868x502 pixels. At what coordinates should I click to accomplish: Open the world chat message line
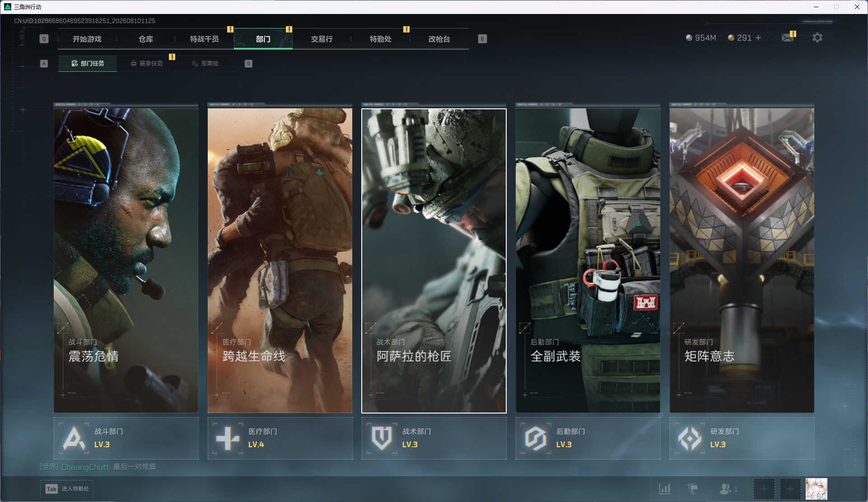pyautogui.click(x=98, y=467)
